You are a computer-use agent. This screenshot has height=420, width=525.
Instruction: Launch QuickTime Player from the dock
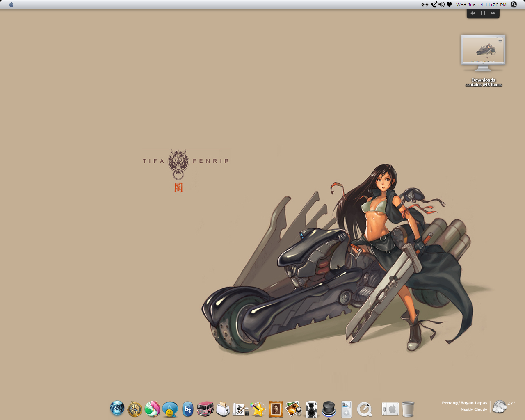(364, 409)
